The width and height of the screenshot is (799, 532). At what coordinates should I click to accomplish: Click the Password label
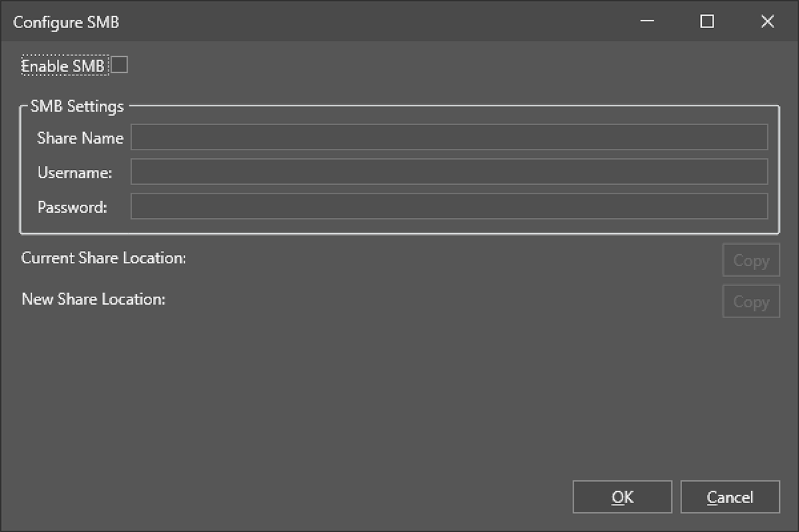[72, 207]
